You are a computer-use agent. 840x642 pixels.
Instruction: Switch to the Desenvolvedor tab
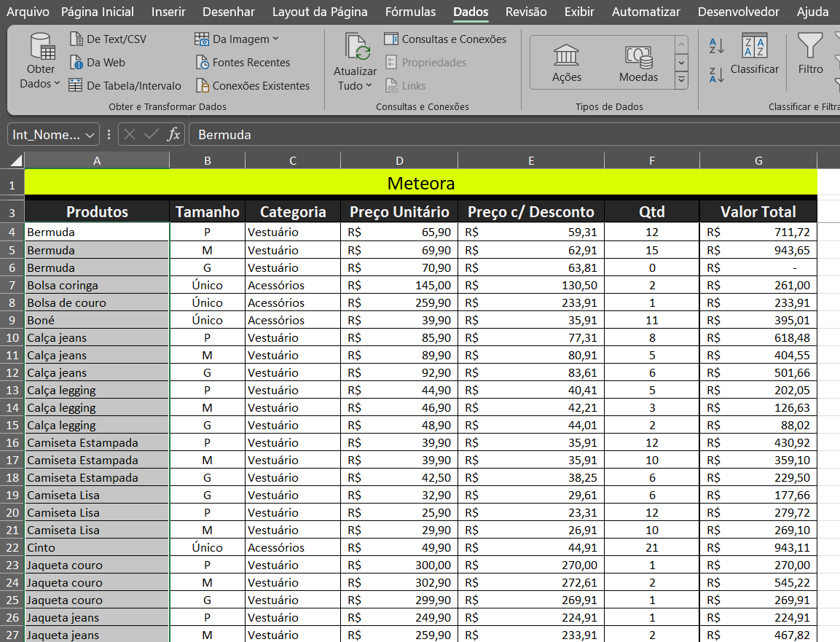tap(738, 12)
